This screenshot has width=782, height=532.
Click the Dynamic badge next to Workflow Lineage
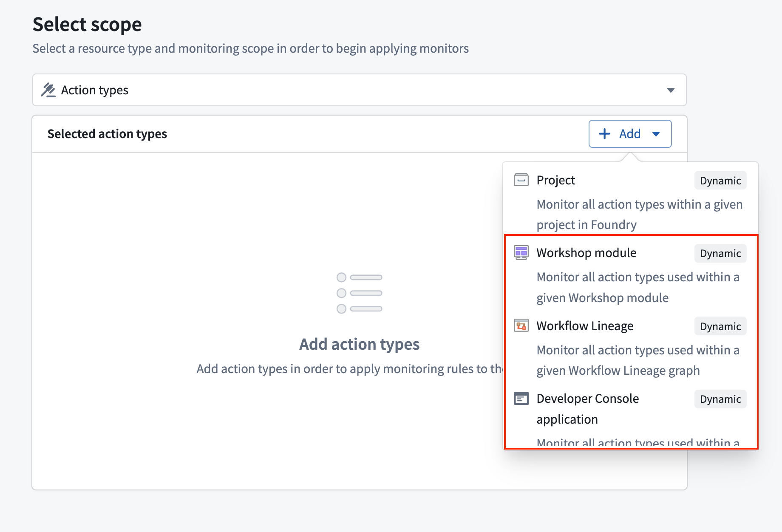[720, 326]
